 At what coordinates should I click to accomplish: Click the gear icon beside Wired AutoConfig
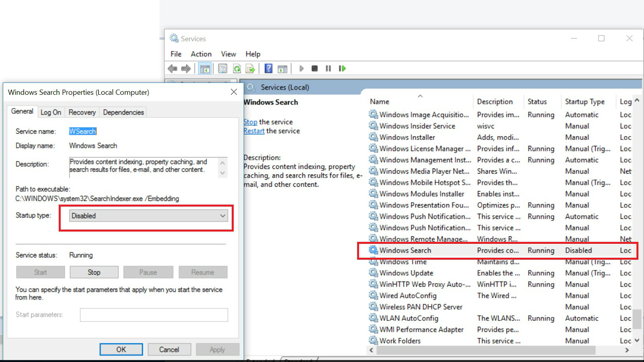pyautogui.click(x=373, y=295)
